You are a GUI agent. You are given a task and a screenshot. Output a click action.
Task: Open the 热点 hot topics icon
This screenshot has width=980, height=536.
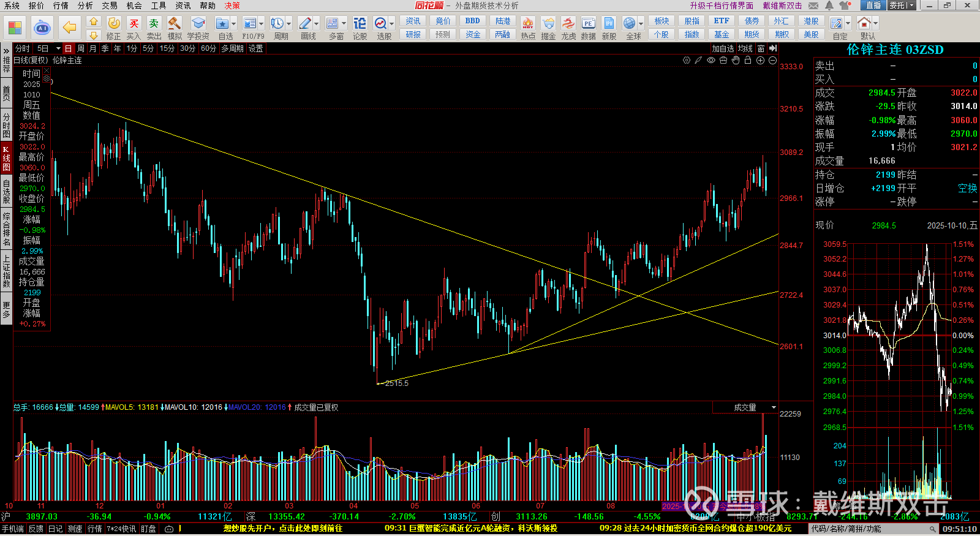[x=528, y=28]
